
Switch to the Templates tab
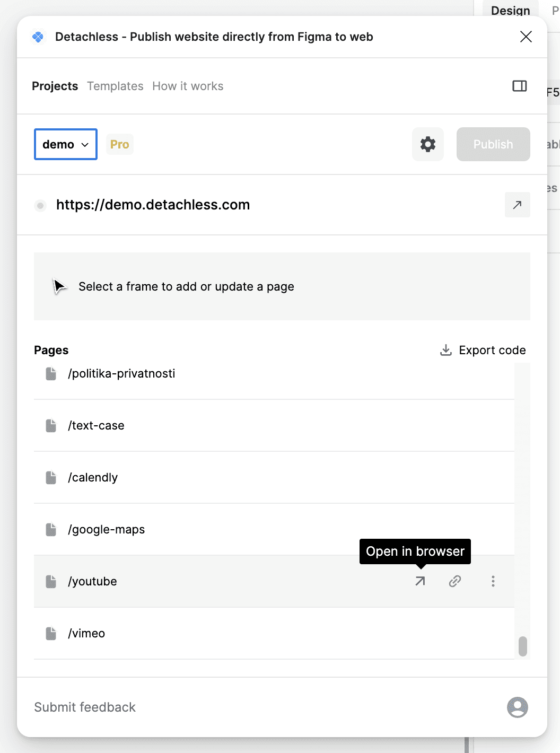(x=115, y=86)
